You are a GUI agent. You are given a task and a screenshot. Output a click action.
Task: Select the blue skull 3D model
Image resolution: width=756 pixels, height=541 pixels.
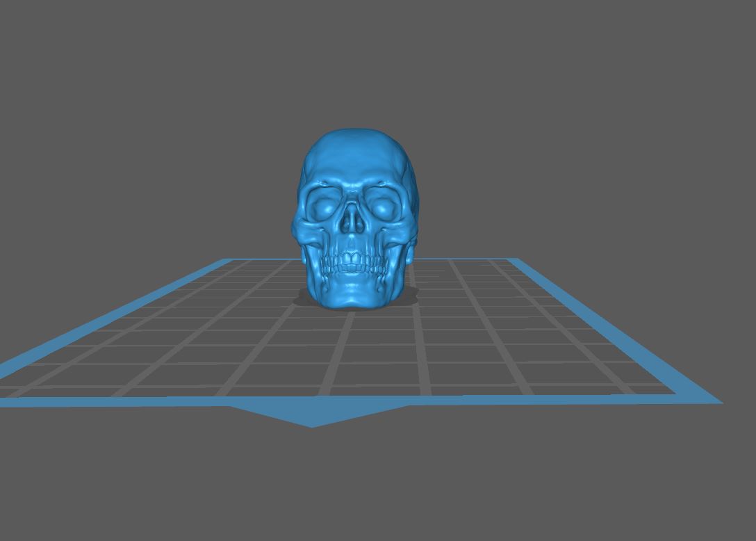[x=355, y=220]
